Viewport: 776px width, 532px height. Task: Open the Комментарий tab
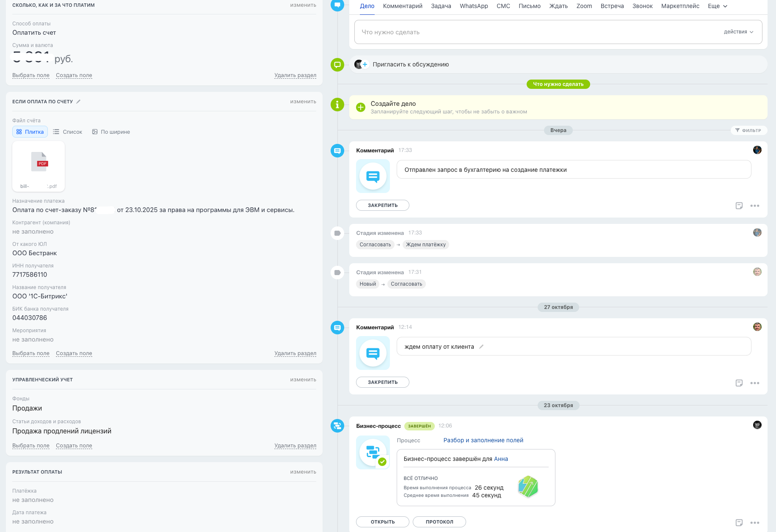(x=402, y=6)
